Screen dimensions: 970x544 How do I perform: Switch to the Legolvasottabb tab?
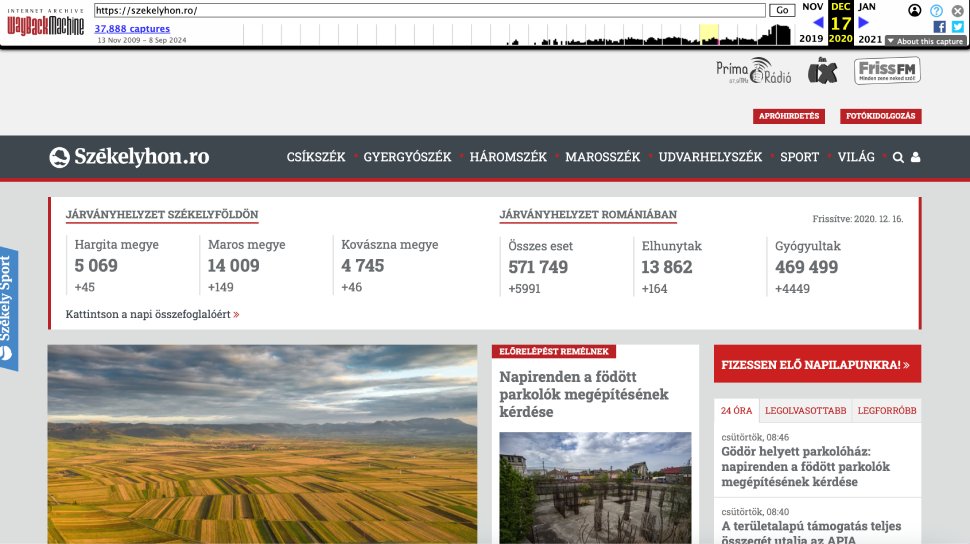pos(805,411)
